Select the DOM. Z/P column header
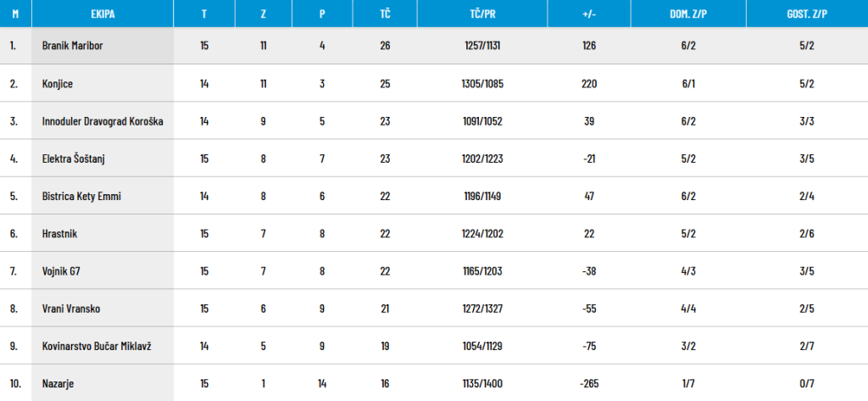868x401 pixels. pyautogui.click(x=688, y=14)
